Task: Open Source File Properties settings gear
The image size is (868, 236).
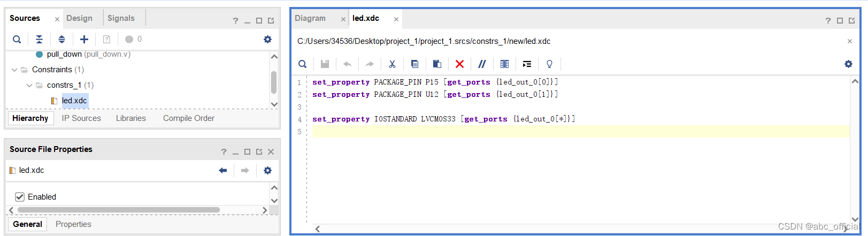Action: coord(267,170)
